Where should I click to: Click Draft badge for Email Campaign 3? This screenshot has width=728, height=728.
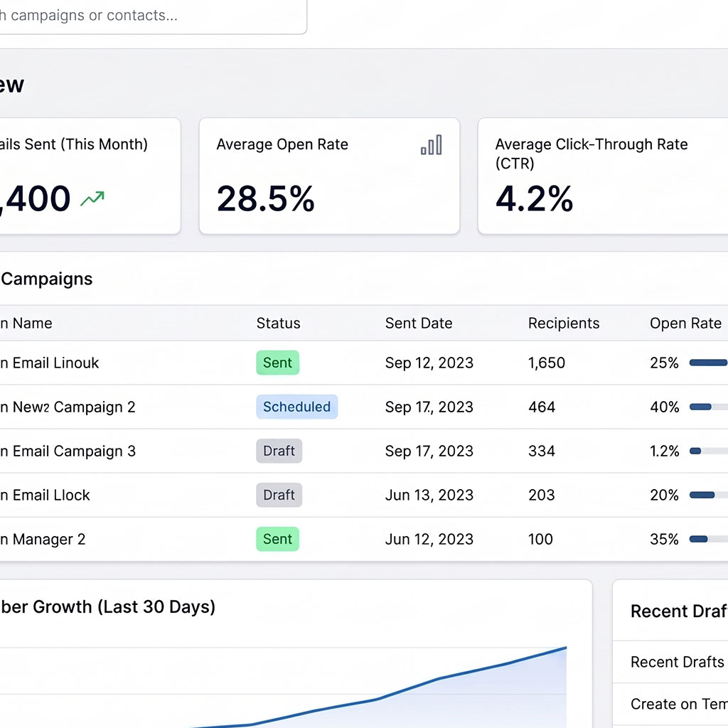click(x=279, y=451)
